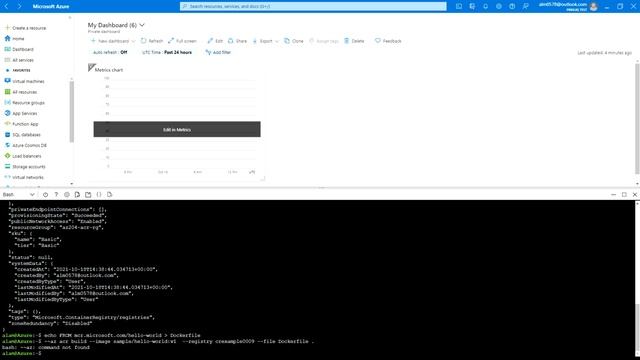
Task: Open the Bash shell type dropdown
Action: pyautogui.click(x=18, y=195)
